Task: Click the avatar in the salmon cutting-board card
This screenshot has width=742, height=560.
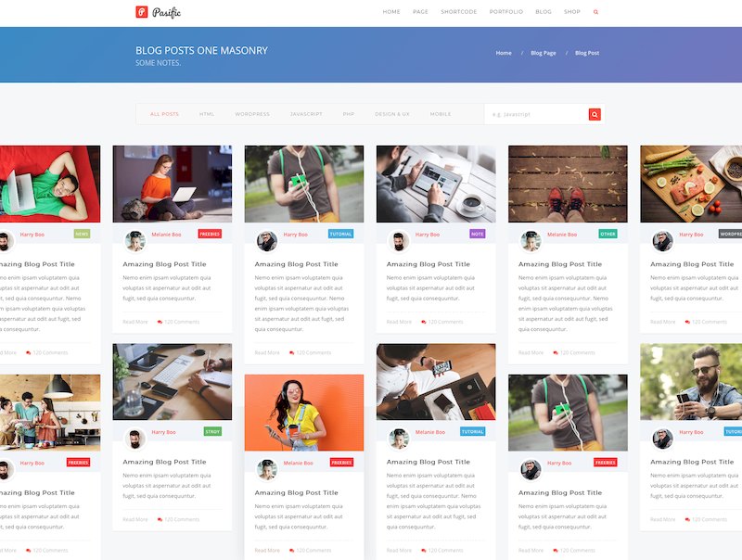Action: click(662, 241)
